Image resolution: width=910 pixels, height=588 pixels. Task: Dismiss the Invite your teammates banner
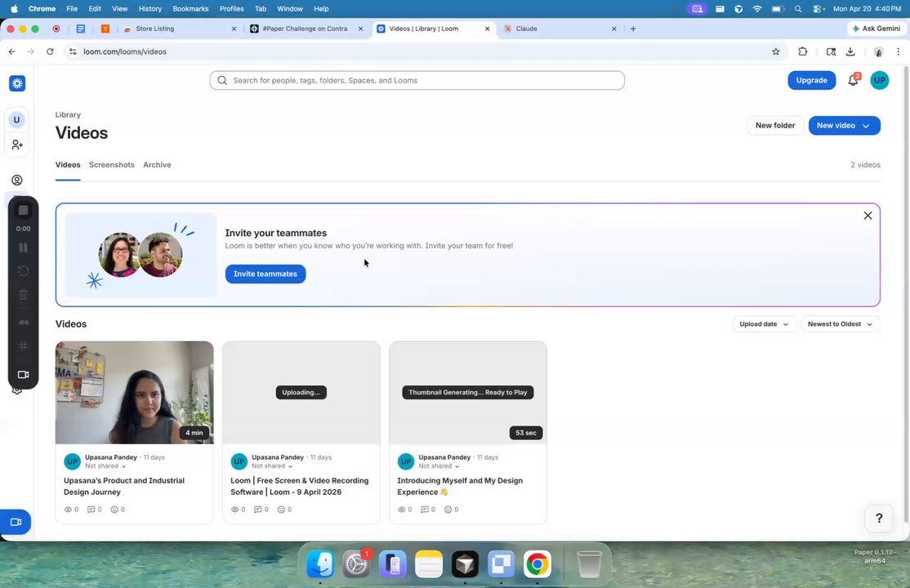pyautogui.click(x=868, y=216)
